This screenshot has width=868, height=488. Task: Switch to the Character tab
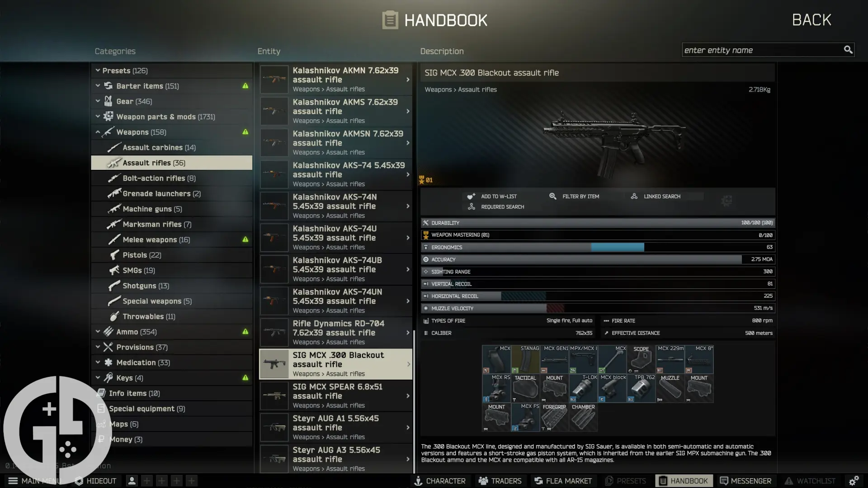440,481
